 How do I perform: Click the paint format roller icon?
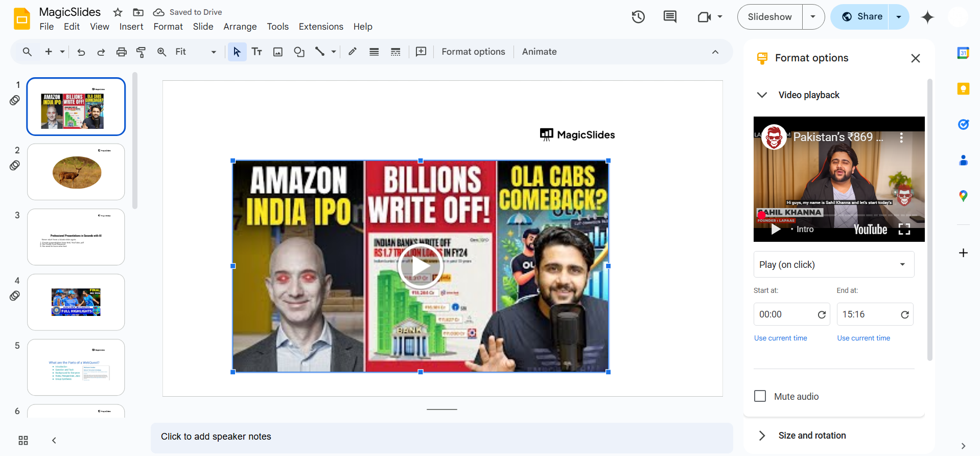point(141,52)
